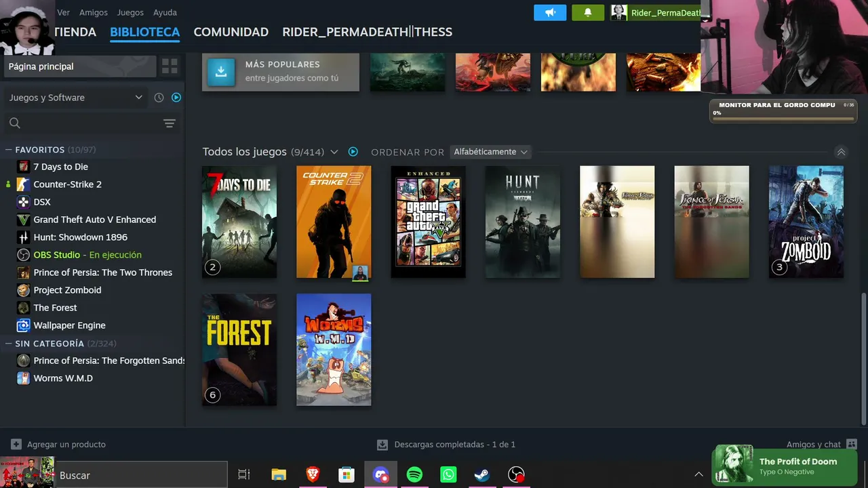Open Descargas completadas downloads link

click(446, 445)
